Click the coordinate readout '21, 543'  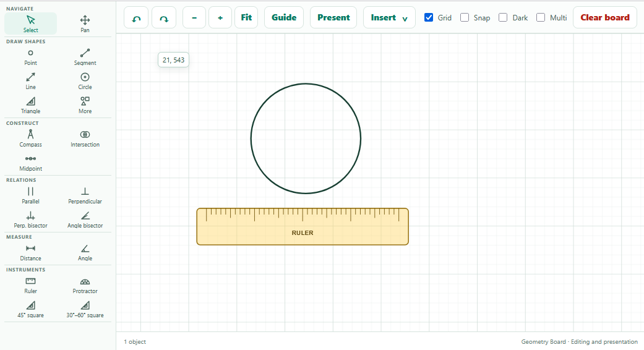[173, 60]
